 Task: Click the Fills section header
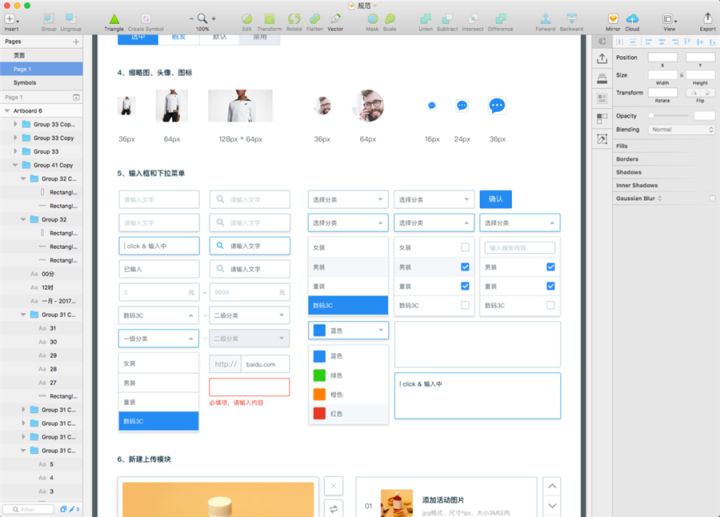(622, 146)
